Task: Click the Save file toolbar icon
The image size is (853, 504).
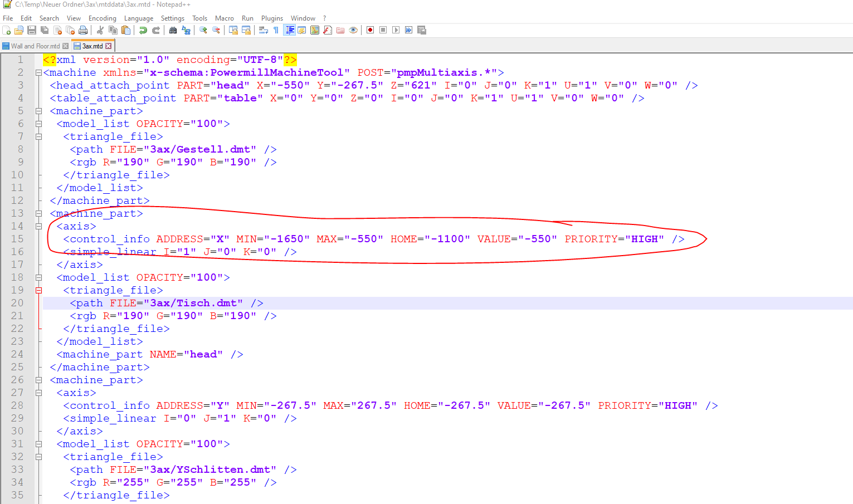Action: coord(32,30)
